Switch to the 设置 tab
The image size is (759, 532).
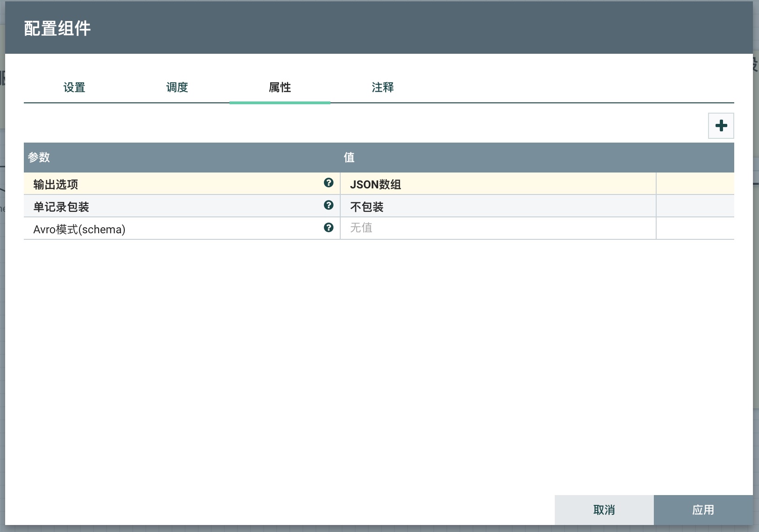coord(74,87)
